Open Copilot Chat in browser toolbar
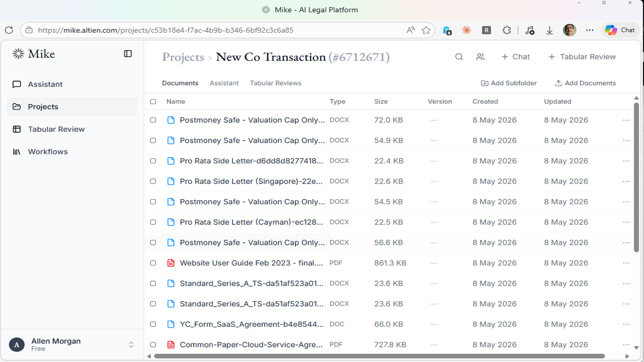The width and height of the screenshot is (644, 362). coord(620,30)
